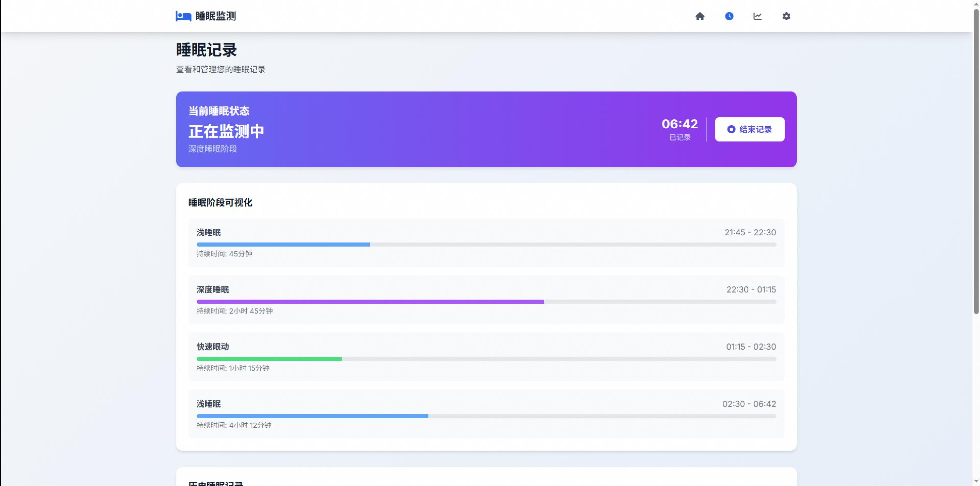
Task: Open the statistics chart icon
Action: tap(757, 16)
